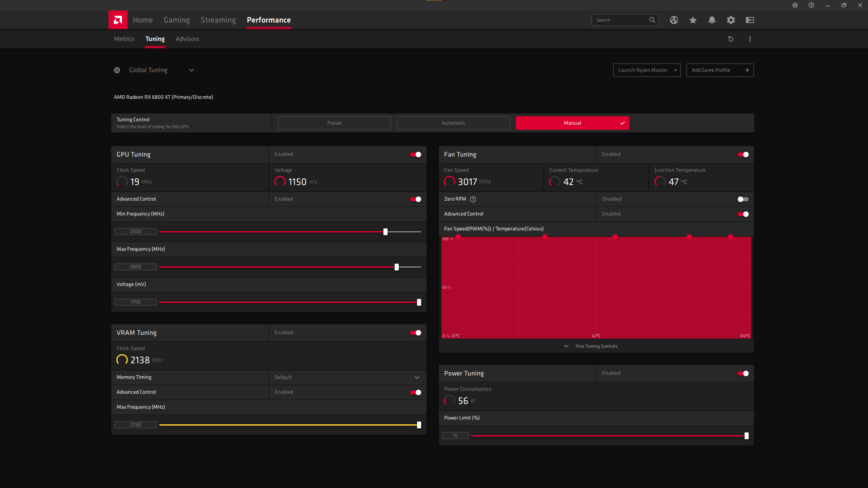Click the Global Tuning globe icon
868x488 pixels.
[x=117, y=70]
